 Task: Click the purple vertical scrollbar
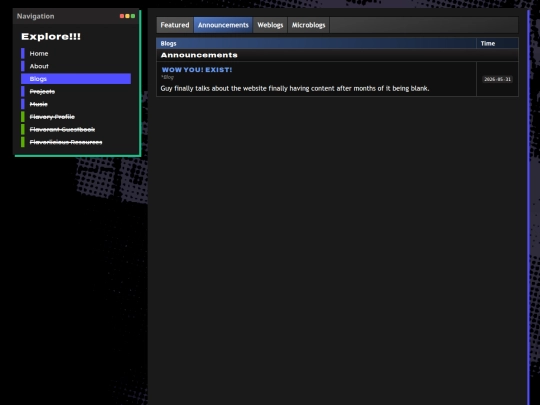[x=529, y=207]
